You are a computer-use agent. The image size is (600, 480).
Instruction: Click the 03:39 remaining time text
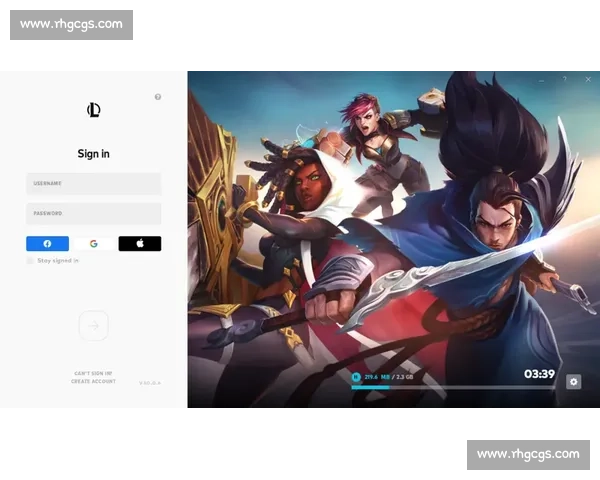(x=539, y=374)
